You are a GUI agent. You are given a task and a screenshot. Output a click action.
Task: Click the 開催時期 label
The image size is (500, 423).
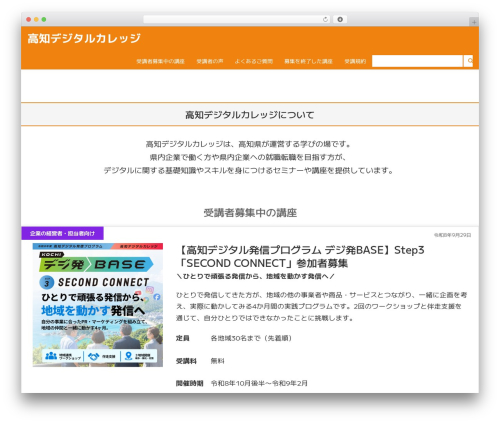click(x=189, y=383)
